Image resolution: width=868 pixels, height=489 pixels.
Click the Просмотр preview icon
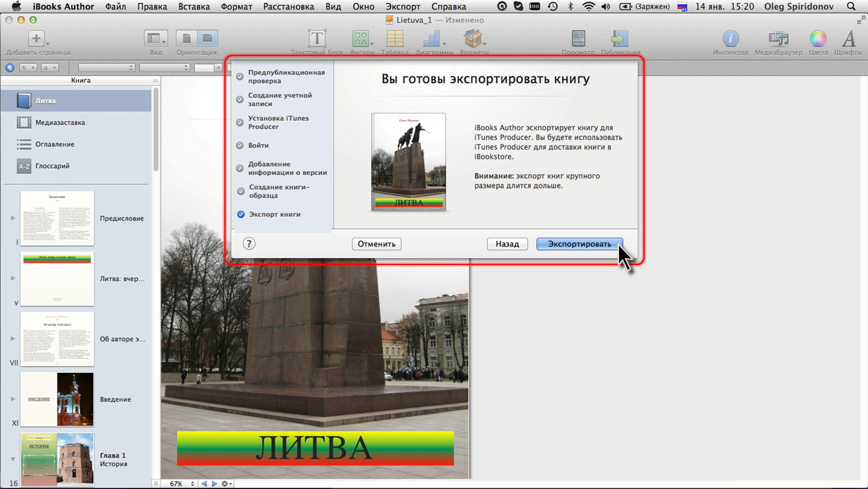click(x=578, y=38)
